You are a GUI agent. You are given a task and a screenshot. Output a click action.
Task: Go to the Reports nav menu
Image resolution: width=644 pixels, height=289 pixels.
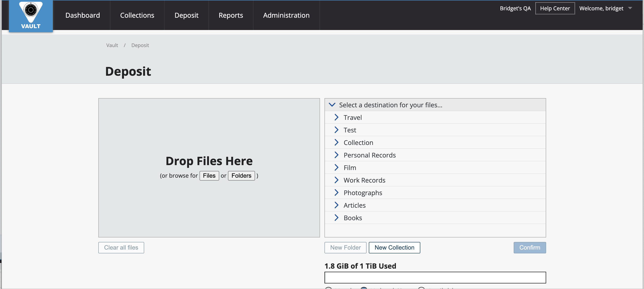point(230,15)
